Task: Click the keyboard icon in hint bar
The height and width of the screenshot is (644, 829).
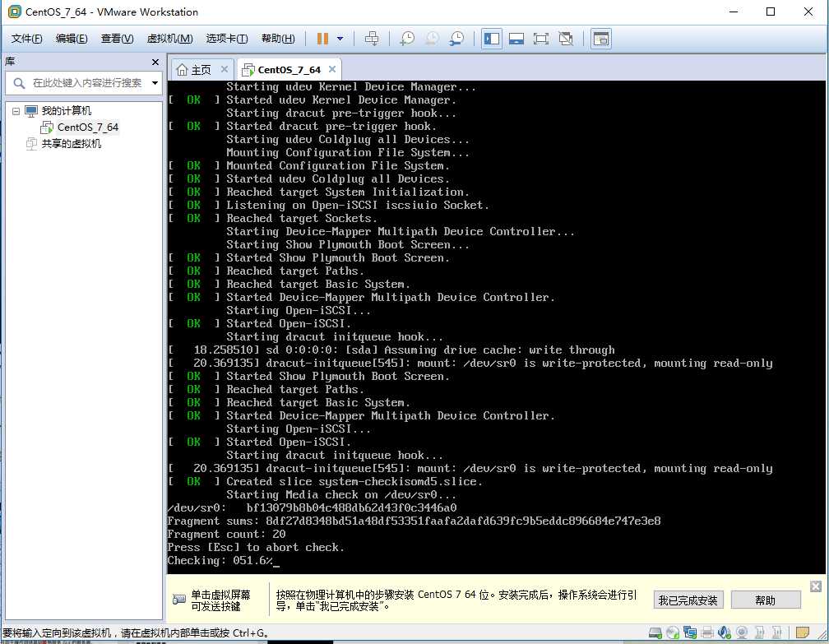Action: point(179,600)
